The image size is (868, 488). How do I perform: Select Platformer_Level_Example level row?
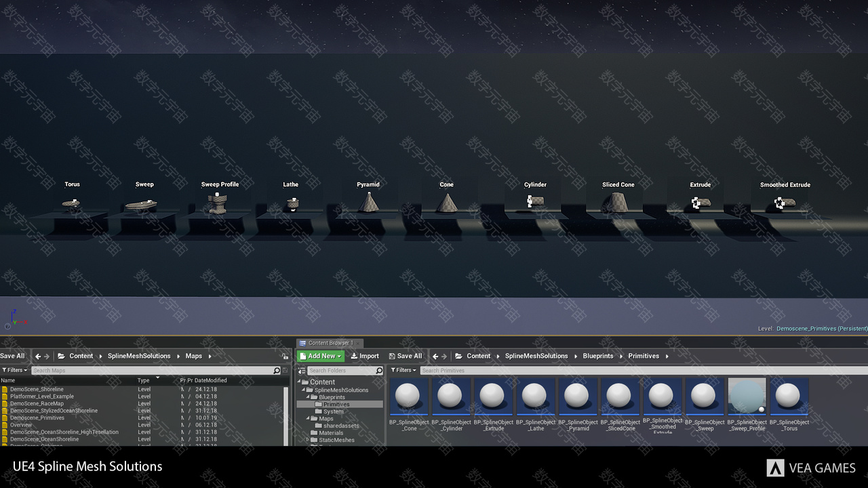pyautogui.click(x=141, y=396)
